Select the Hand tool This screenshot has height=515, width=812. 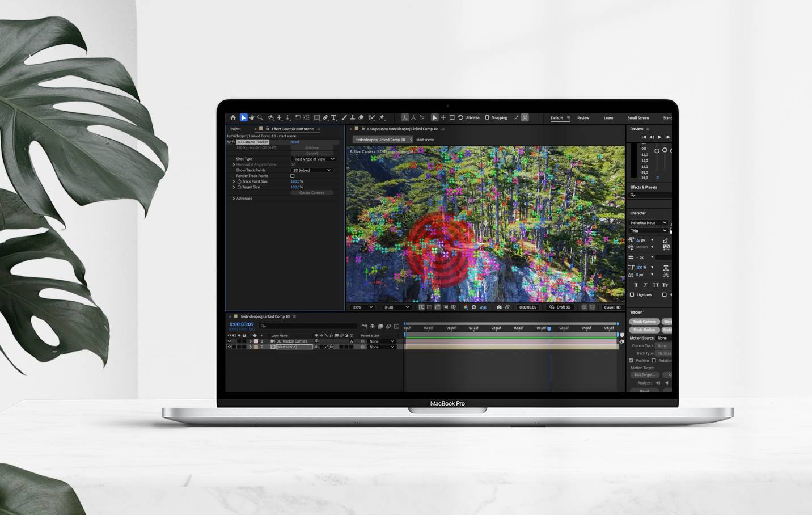[x=252, y=117]
